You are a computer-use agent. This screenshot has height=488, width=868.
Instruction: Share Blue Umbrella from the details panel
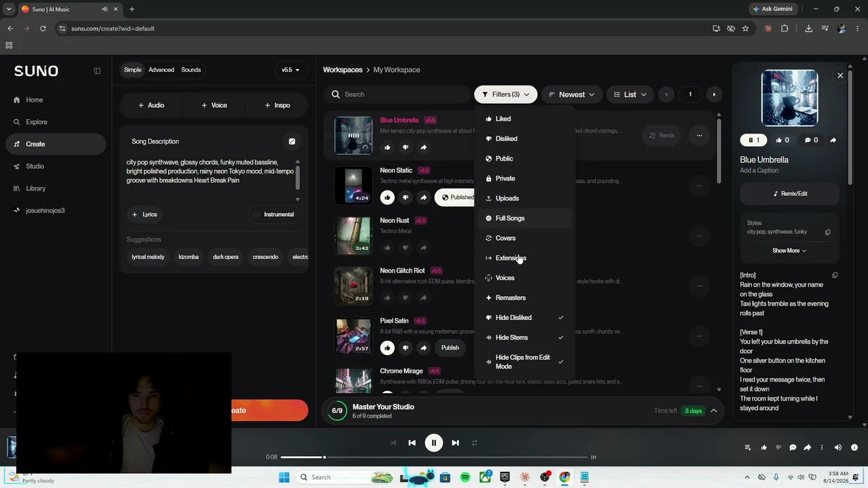tap(833, 140)
